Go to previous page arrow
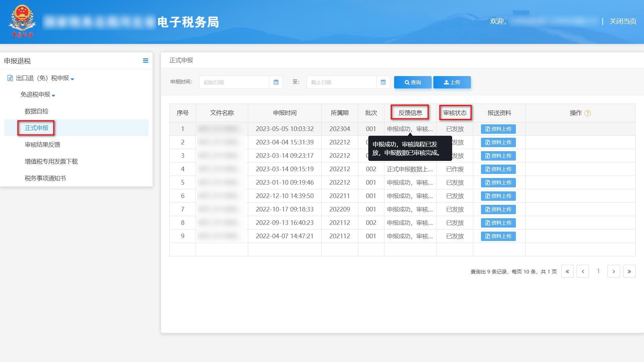This screenshot has height=362, width=644. (583, 271)
